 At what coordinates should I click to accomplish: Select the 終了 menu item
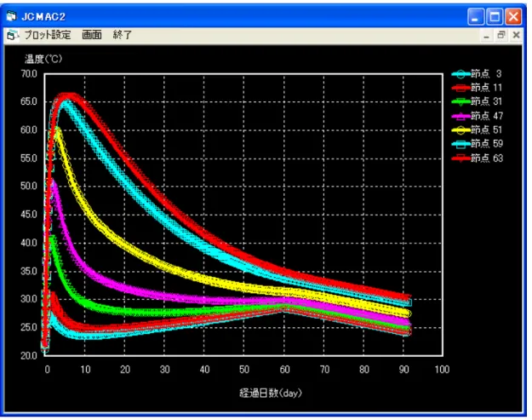point(122,35)
